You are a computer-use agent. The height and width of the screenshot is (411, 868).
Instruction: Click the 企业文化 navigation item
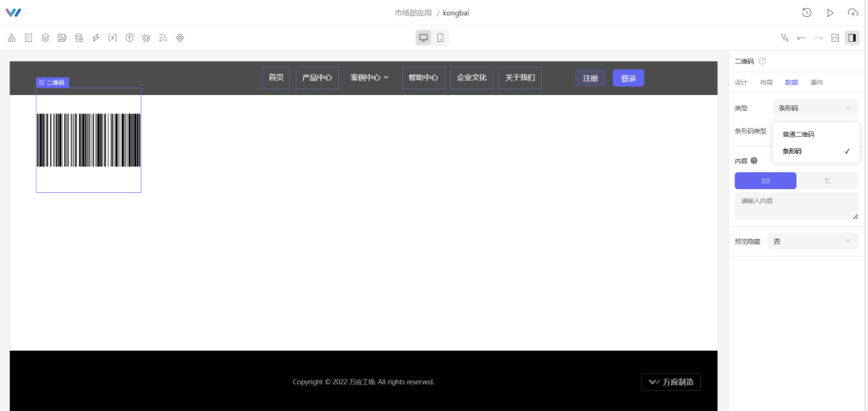click(x=472, y=78)
